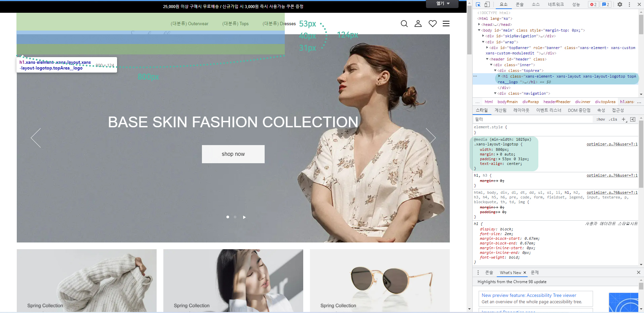Collapse the div class navigation node

[x=495, y=93]
